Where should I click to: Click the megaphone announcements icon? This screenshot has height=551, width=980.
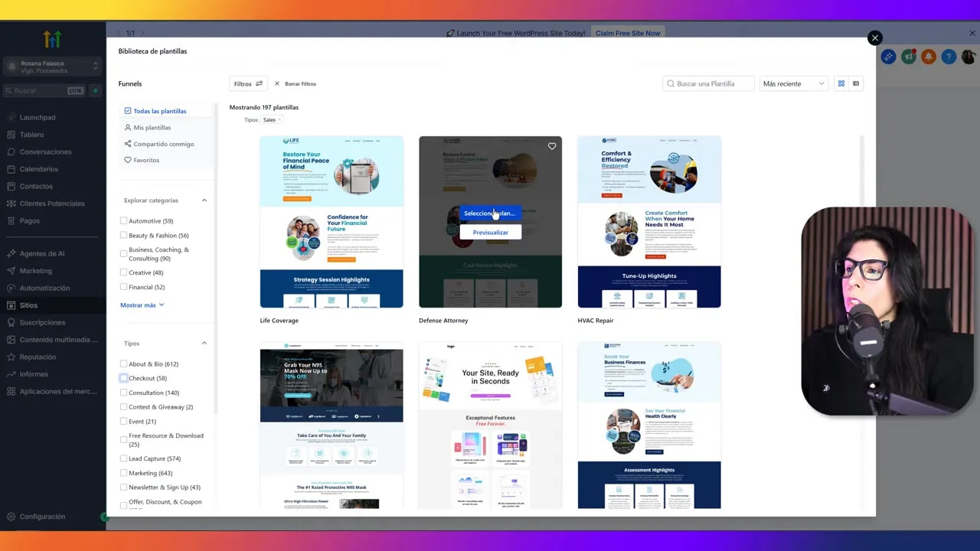click(909, 57)
